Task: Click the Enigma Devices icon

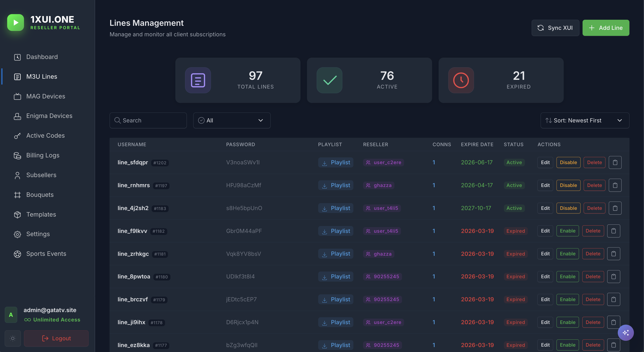Action: 17,116
